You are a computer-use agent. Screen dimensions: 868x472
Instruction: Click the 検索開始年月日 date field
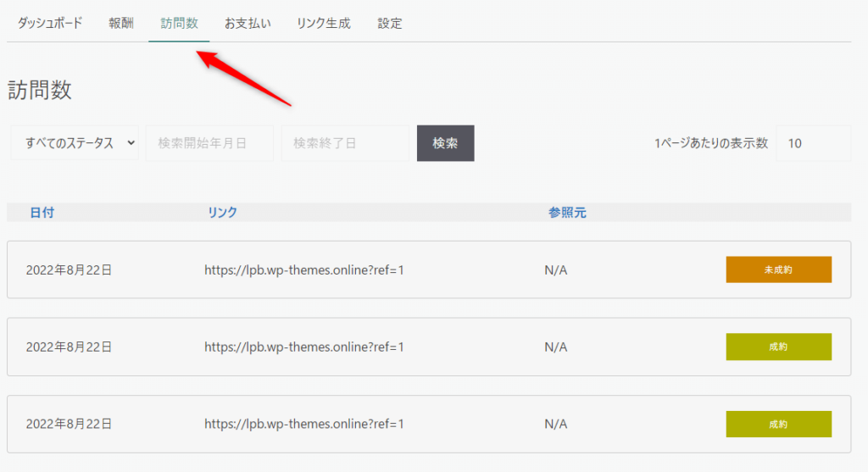click(209, 143)
